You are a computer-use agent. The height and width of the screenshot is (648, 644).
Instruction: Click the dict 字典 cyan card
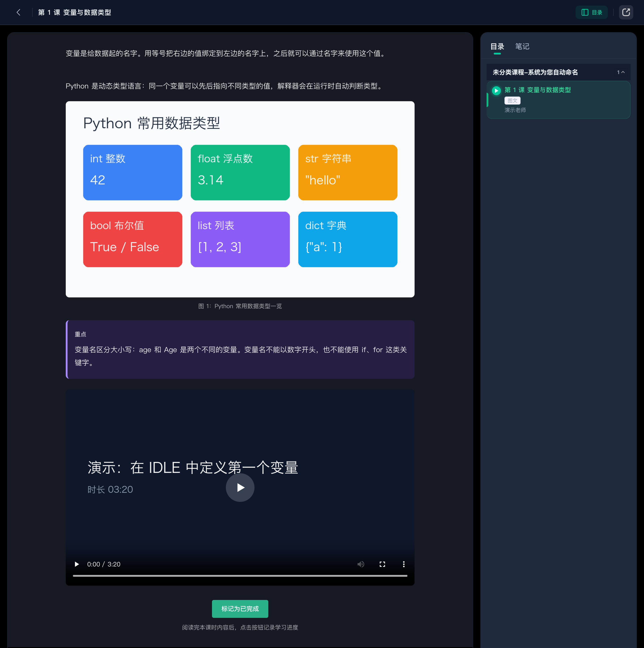coord(348,239)
